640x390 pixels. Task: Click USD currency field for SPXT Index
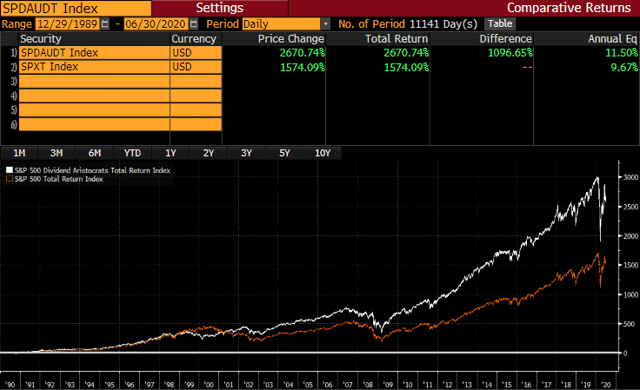(x=196, y=67)
